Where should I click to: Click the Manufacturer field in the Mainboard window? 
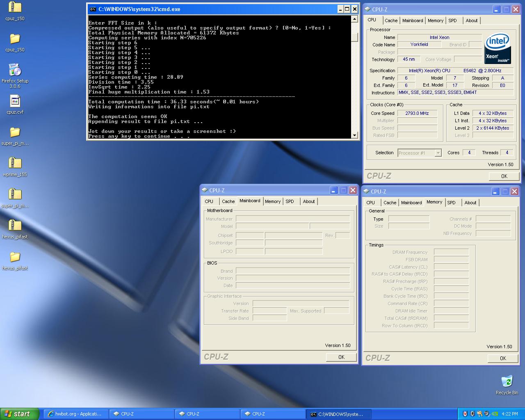(293, 219)
